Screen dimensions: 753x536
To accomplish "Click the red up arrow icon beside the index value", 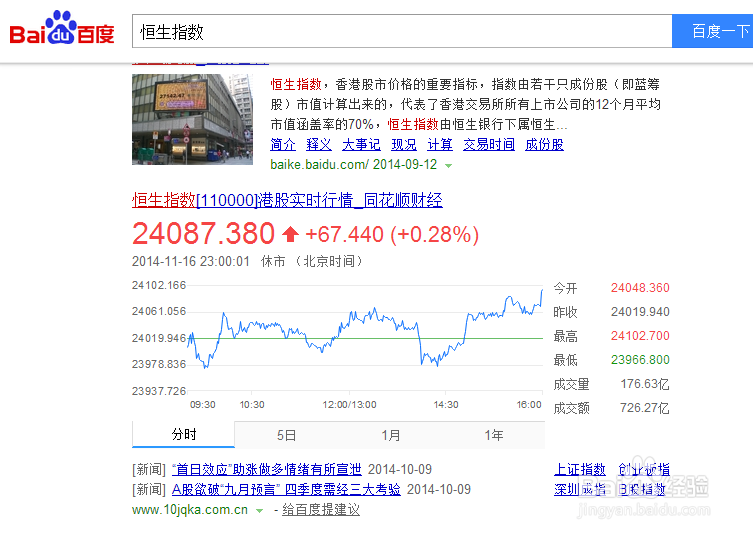I will coord(290,234).
